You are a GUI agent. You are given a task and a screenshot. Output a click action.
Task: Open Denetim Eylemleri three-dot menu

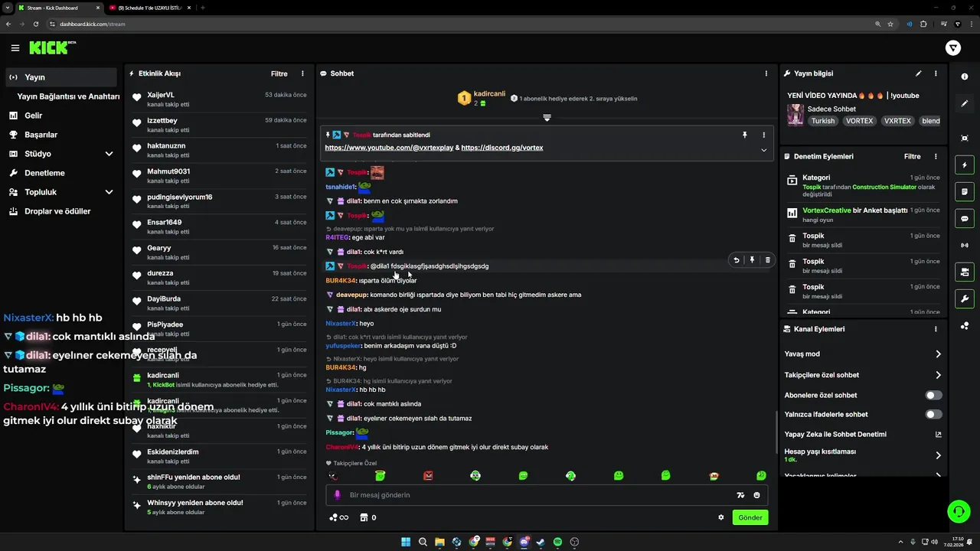coord(936,156)
